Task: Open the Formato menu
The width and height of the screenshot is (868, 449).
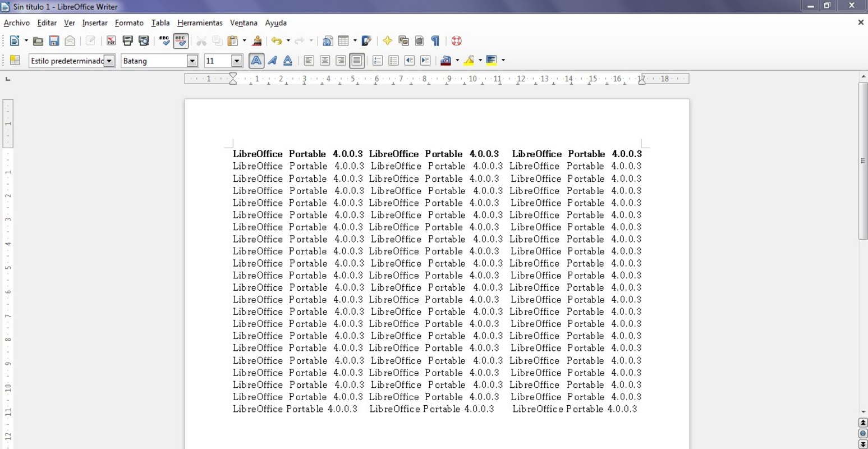Action: 129,23
